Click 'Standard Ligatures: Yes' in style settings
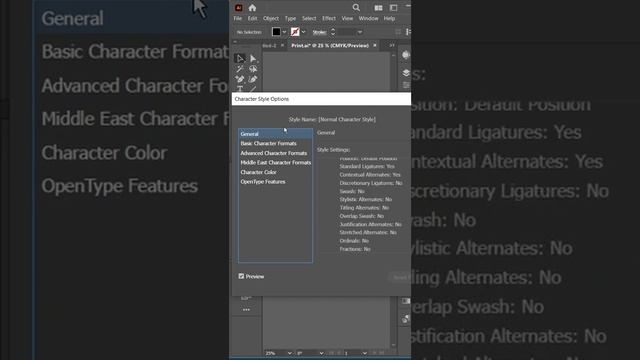Screen dimensions: 640x360 [x=367, y=167]
